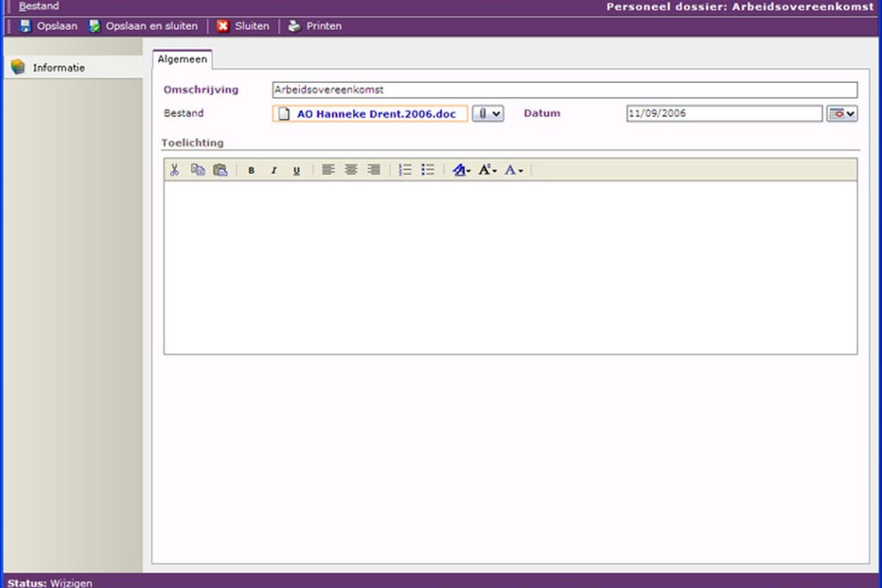This screenshot has height=588, width=882.
Task: Click the Cut scissors icon
Action: (x=175, y=170)
